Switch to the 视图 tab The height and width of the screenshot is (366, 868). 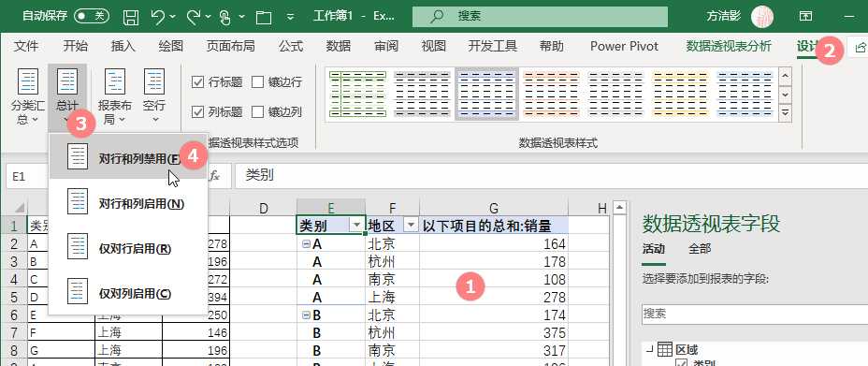(433, 47)
